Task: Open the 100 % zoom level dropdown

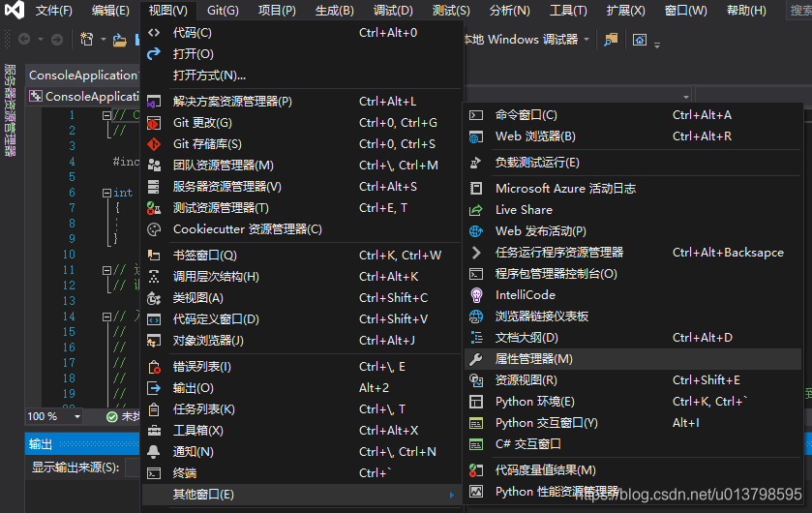Action: coord(77,417)
